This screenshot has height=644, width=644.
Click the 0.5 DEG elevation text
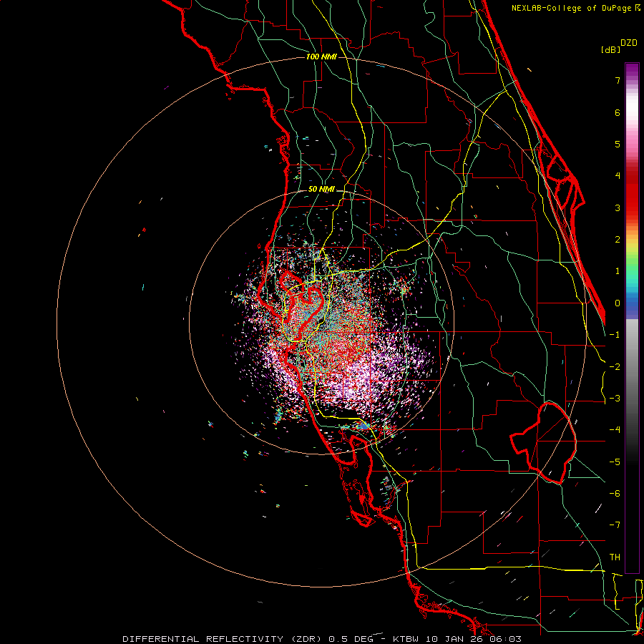tap(351, 639)
